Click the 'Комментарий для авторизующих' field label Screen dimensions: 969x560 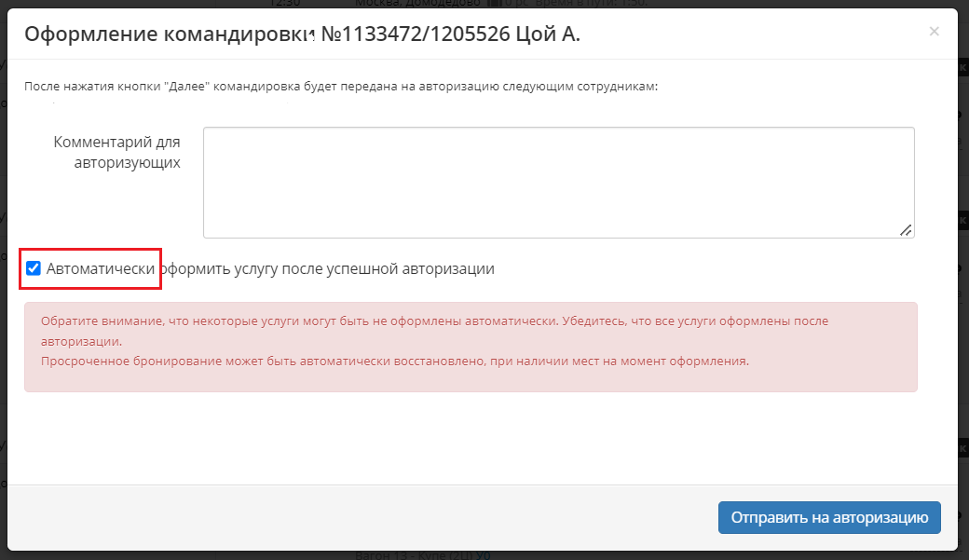[117, 153]
